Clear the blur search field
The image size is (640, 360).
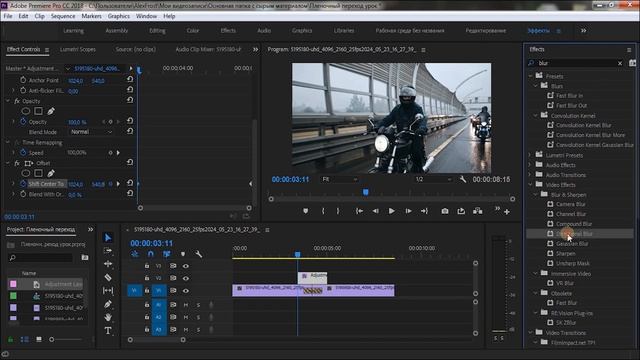point(620,63)
